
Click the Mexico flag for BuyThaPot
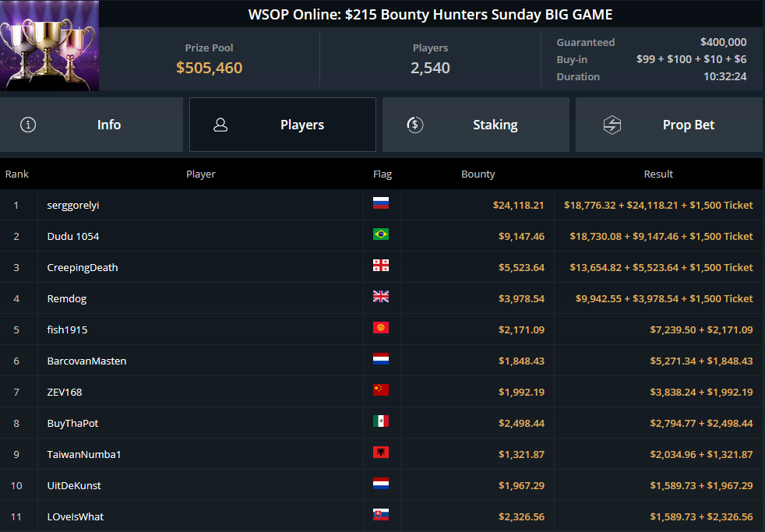click(380, 421)
